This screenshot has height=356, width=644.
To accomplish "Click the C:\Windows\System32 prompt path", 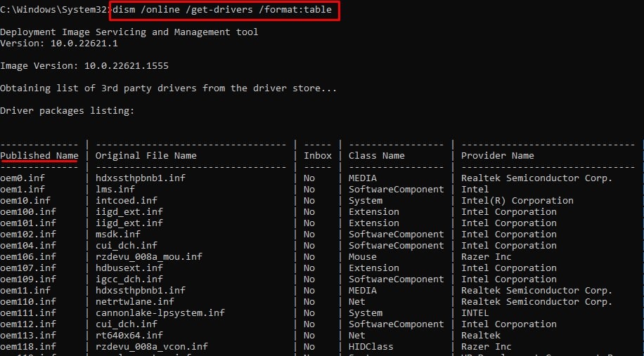I will (x=55, y=10).
